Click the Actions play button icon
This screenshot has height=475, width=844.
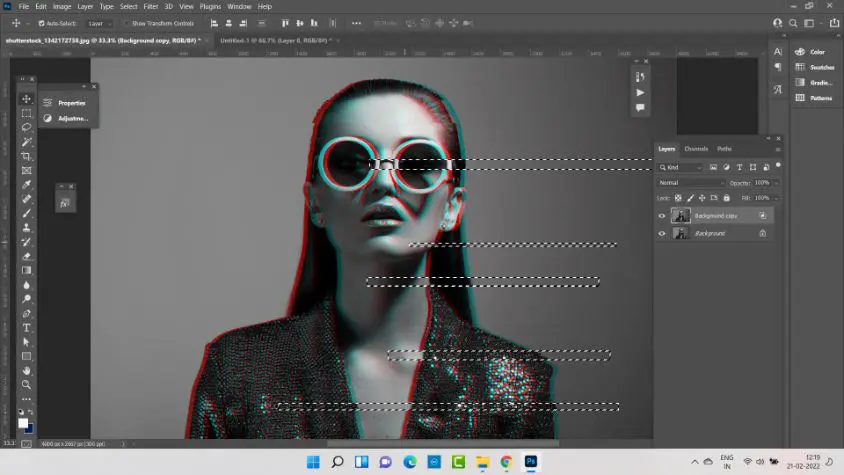(x=640, y=92)
